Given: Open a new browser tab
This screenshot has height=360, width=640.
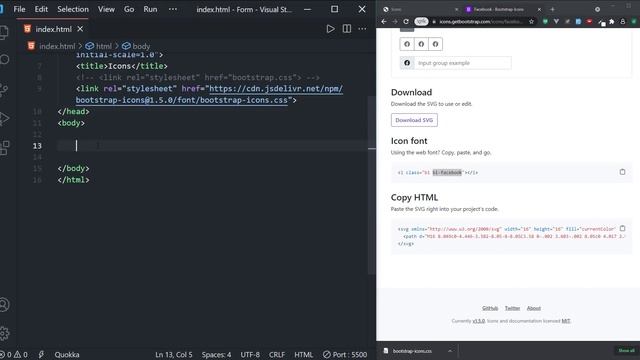Looking at the screenshot, I should (552, 9).
